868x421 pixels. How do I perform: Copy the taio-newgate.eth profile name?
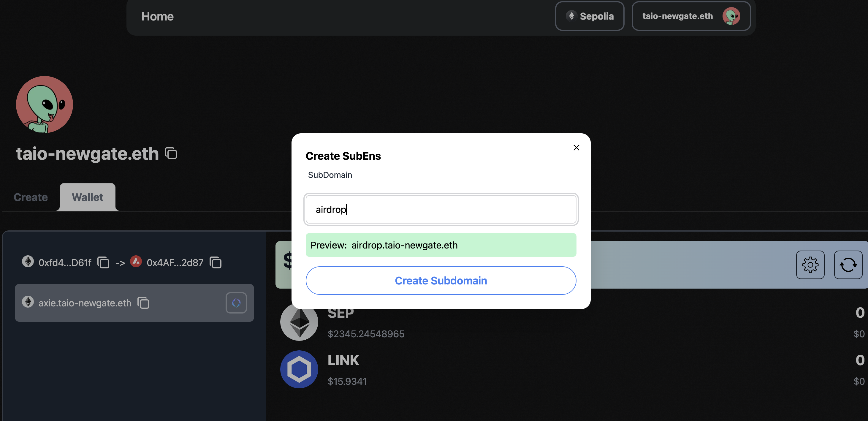tap(171, 153)
